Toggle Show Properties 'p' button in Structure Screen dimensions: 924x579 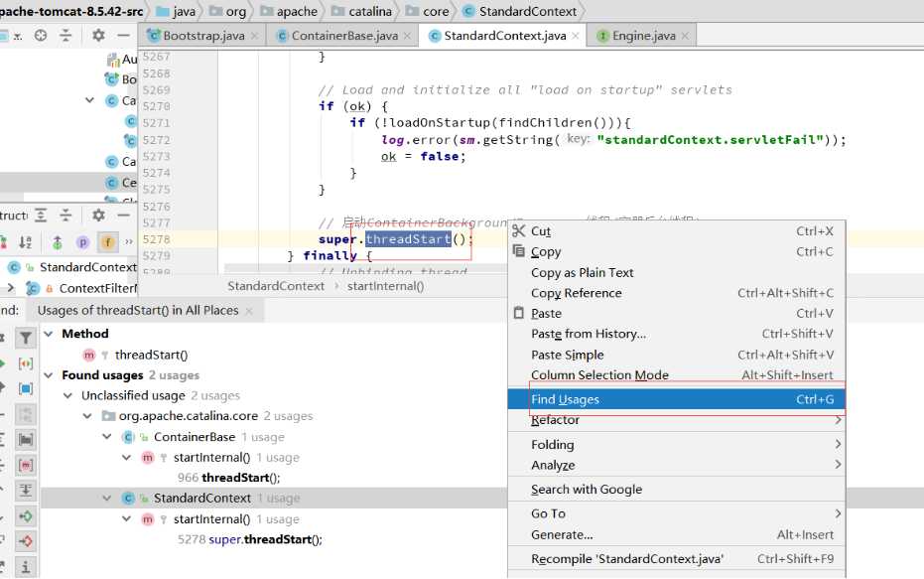click(x=82, y=241)
